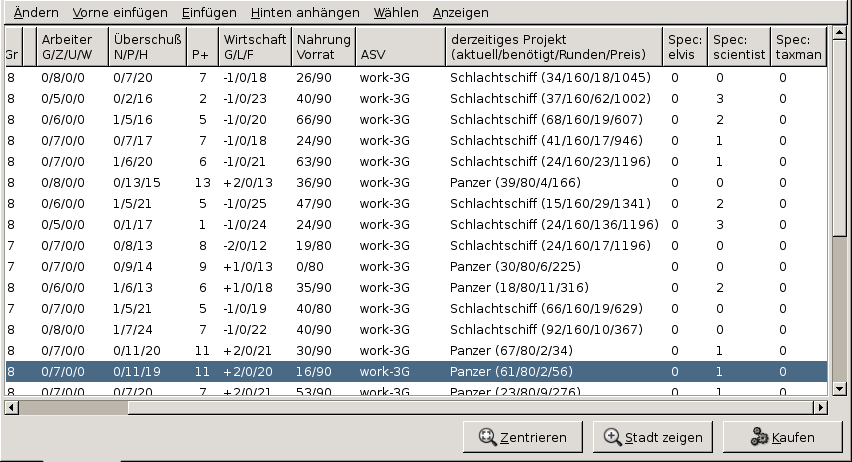This screenshot has width=852, height=462.
Task: Click Wirtschaft value -1/0/25
Action: click(245, 204)
